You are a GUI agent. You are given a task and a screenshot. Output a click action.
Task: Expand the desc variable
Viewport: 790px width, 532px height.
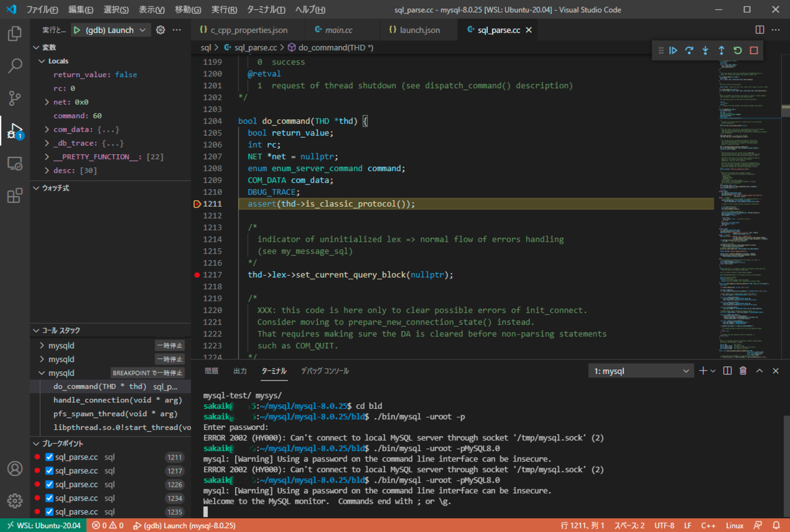point(47,171)
